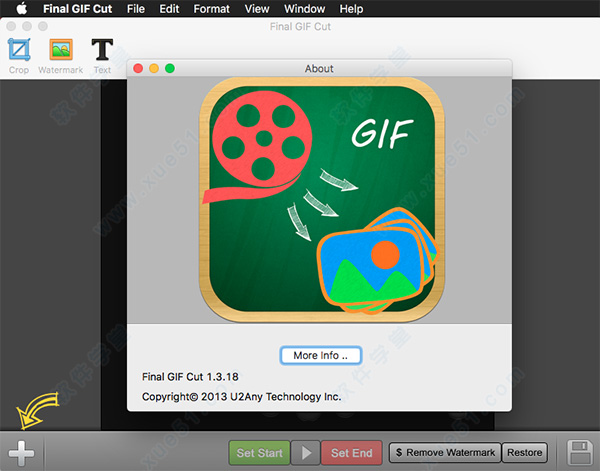Image resolution: width=600 pixels, height=471 pixels.
Task: Click the 'Final GIF Cut 1.3.18' version text
Action: coord(190,377)
